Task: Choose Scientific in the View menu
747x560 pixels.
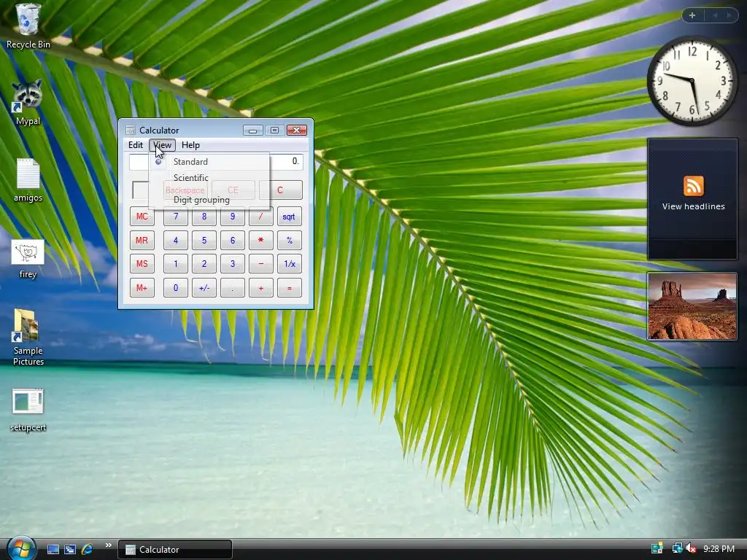Action: [209, 178]
